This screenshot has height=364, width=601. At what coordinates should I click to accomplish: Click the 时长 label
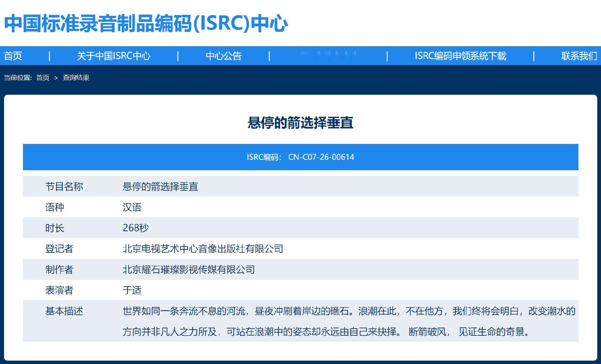coord(55,228)
